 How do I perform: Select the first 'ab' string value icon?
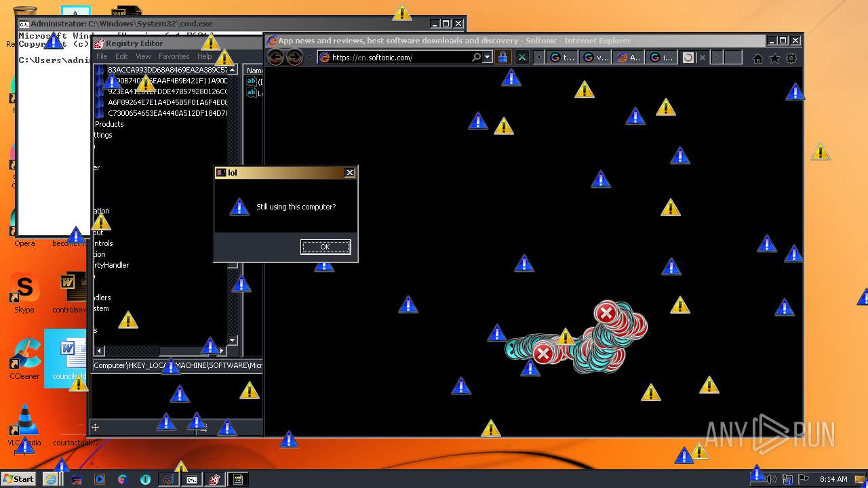point(251,81)
